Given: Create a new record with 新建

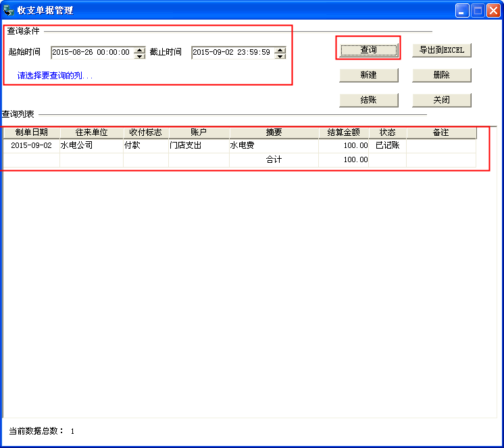Looking at the screenshot, I should (368, 75).
